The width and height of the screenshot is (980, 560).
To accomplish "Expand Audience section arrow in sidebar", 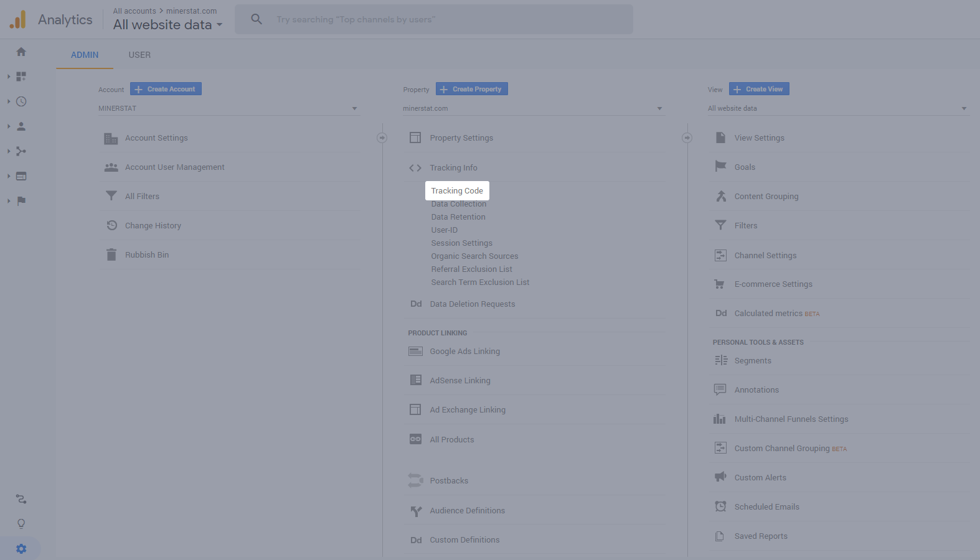I will pos(9,126).
